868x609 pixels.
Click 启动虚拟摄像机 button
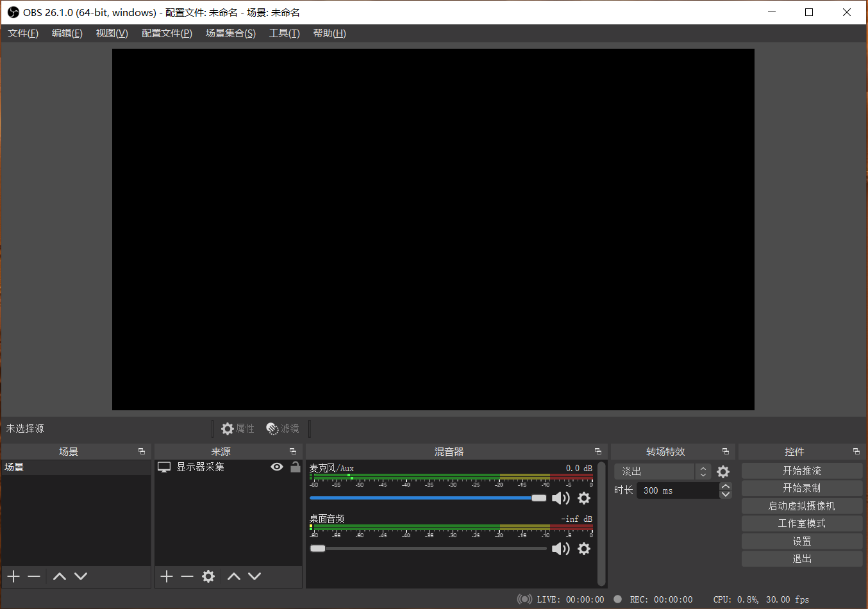(x=802, y=506)
